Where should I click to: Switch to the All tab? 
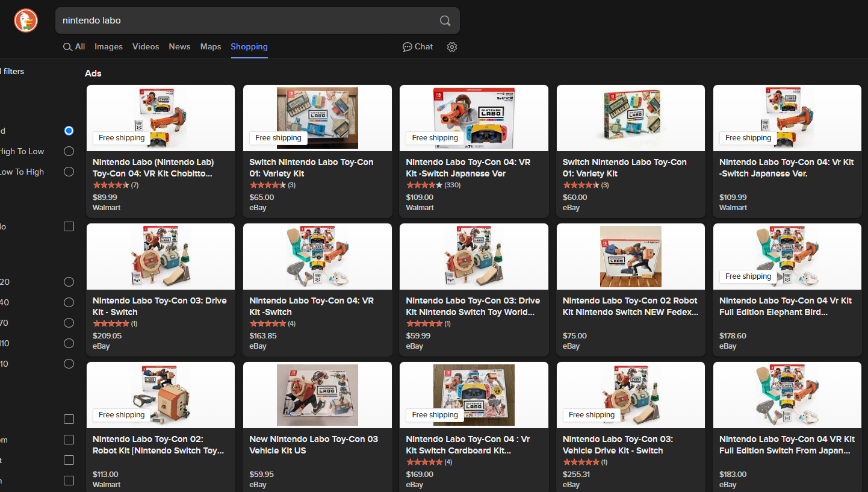pos(74,47)
